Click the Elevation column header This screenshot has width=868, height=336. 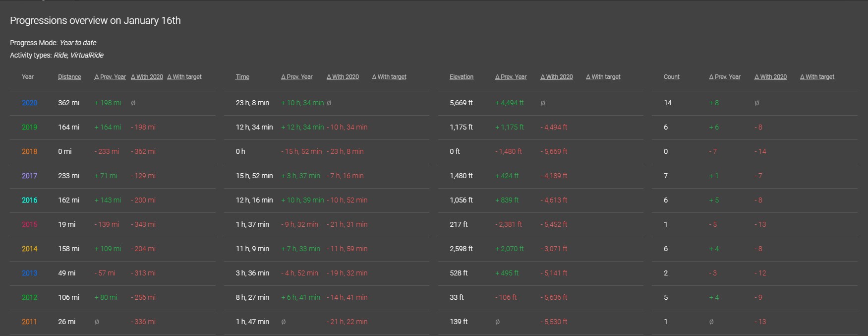[x=462, y=77]
